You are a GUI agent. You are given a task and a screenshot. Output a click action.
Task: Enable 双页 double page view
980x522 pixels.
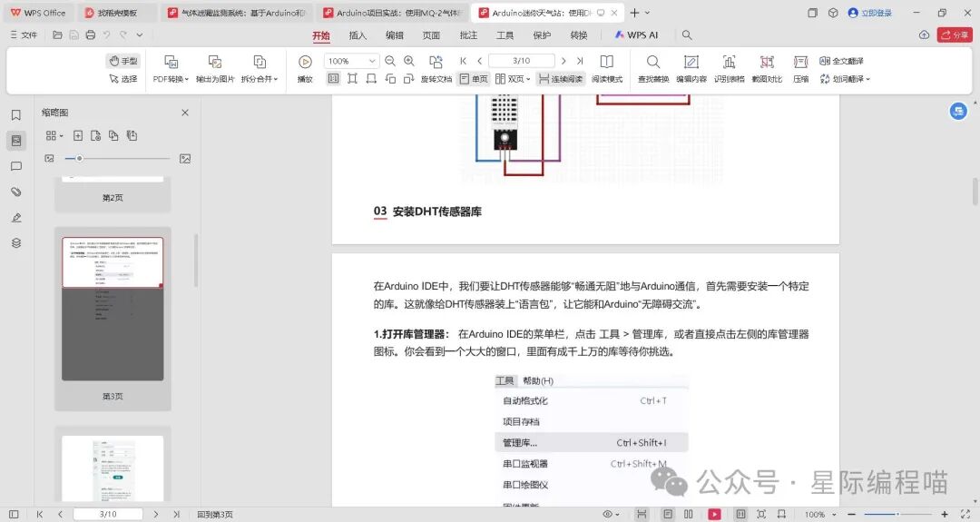tap(513, 79)
